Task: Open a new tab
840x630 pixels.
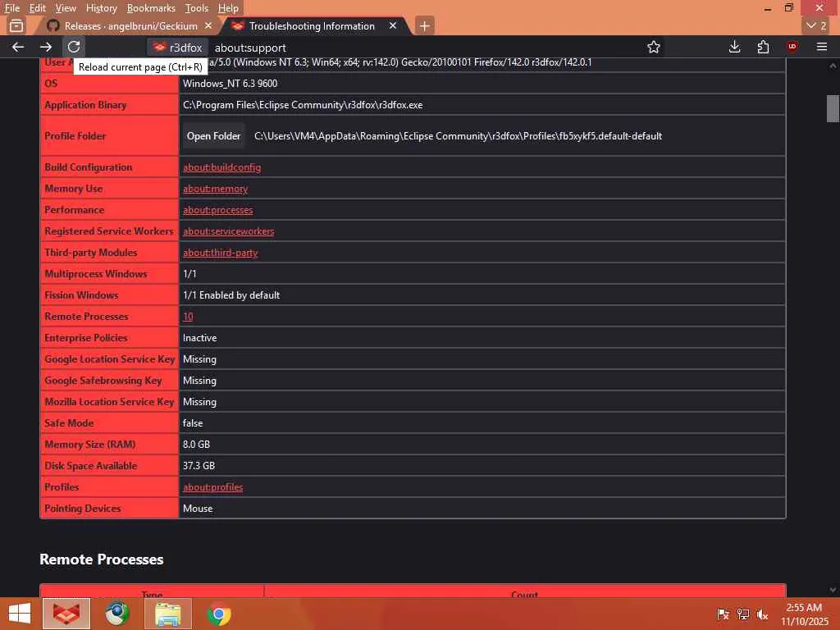Action: [424, 25]
